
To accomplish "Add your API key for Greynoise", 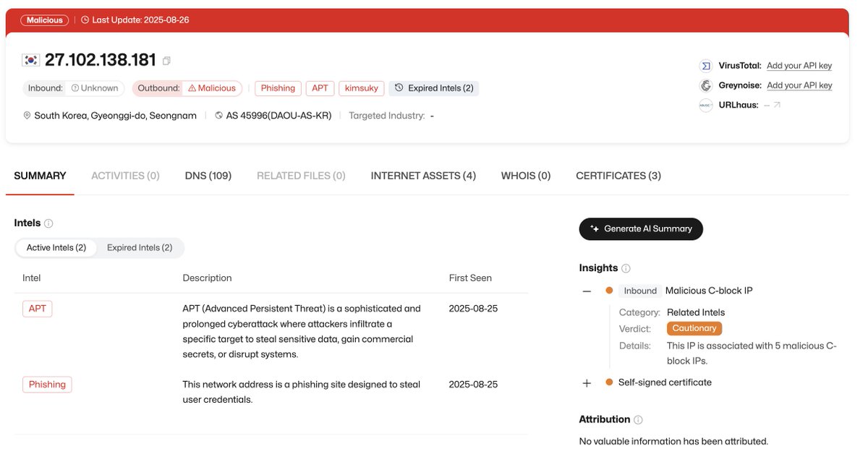I will coord(799,85).
